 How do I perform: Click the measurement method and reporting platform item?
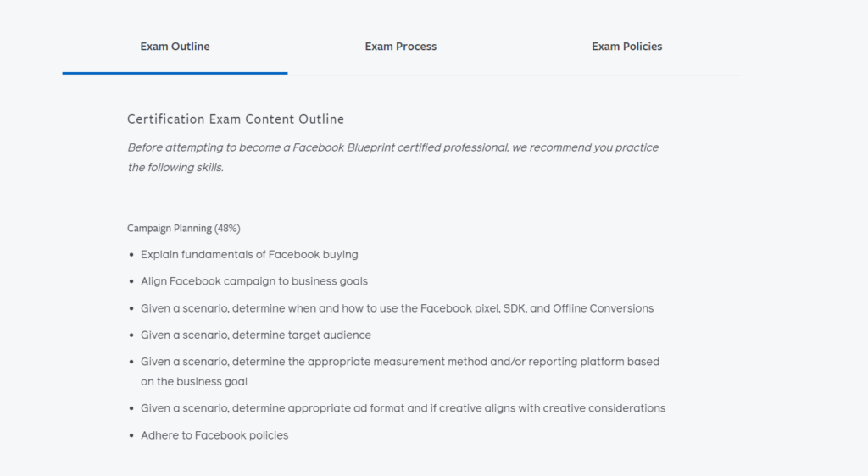pyautogui.click(x=400, y=371)
